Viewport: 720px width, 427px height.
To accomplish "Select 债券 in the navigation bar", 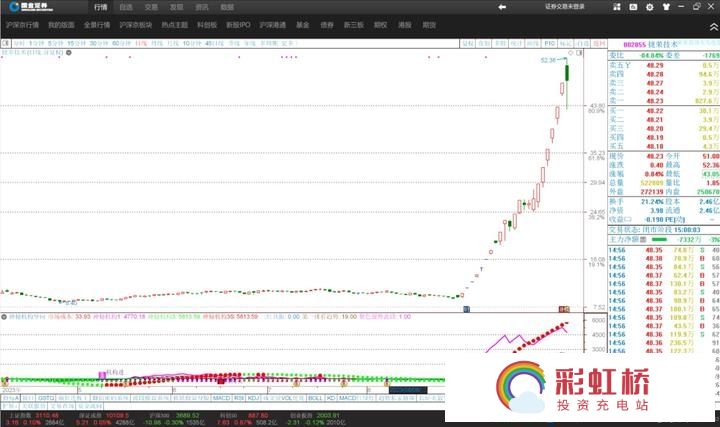I will click(327, 25).
